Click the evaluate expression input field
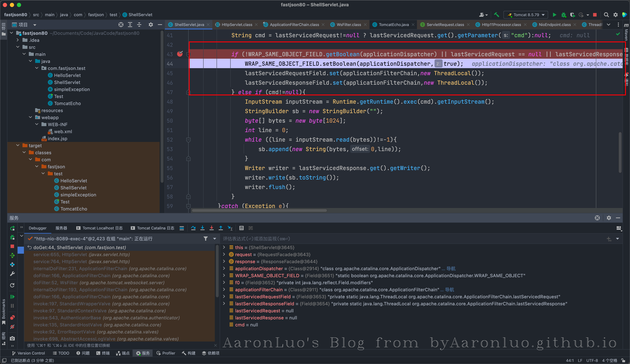The width and height of the screenshot is (630, 364). (413, 239)
